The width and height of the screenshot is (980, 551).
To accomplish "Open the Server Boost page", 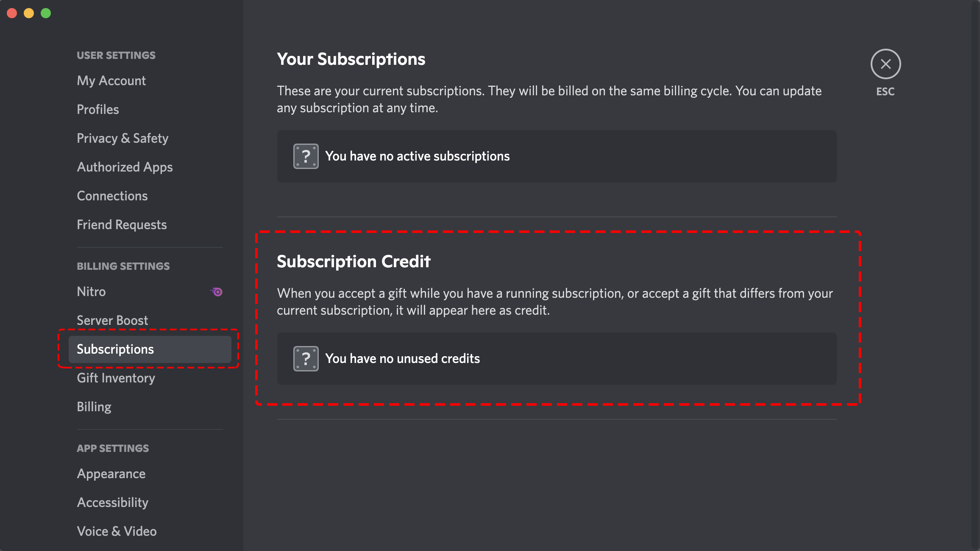I will point(113,320).
